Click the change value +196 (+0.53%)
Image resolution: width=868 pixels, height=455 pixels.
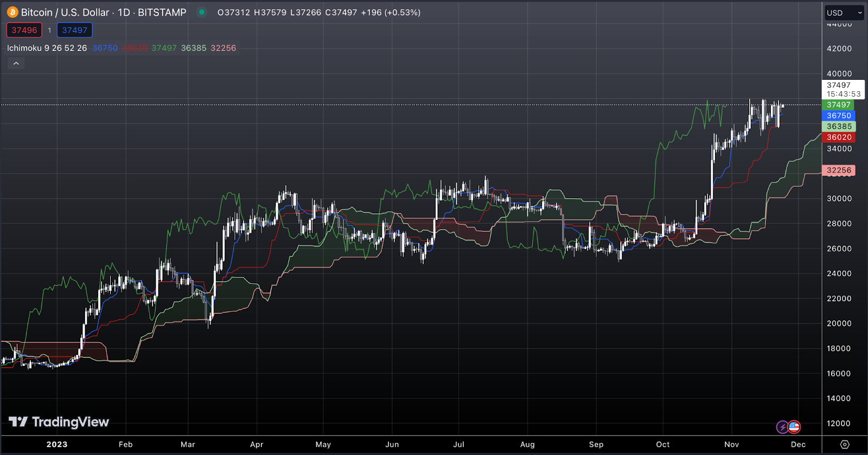tap(391, 12)
